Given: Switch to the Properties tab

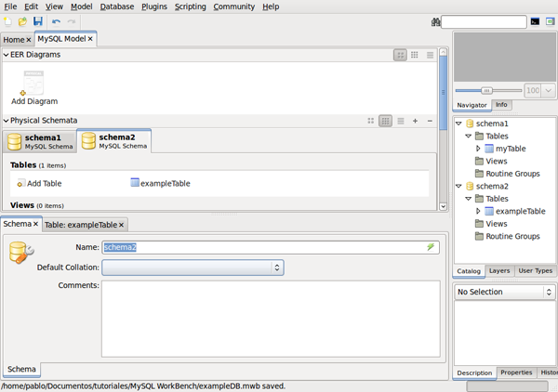Looking at the screenshot, I should (x=516, y=372).
